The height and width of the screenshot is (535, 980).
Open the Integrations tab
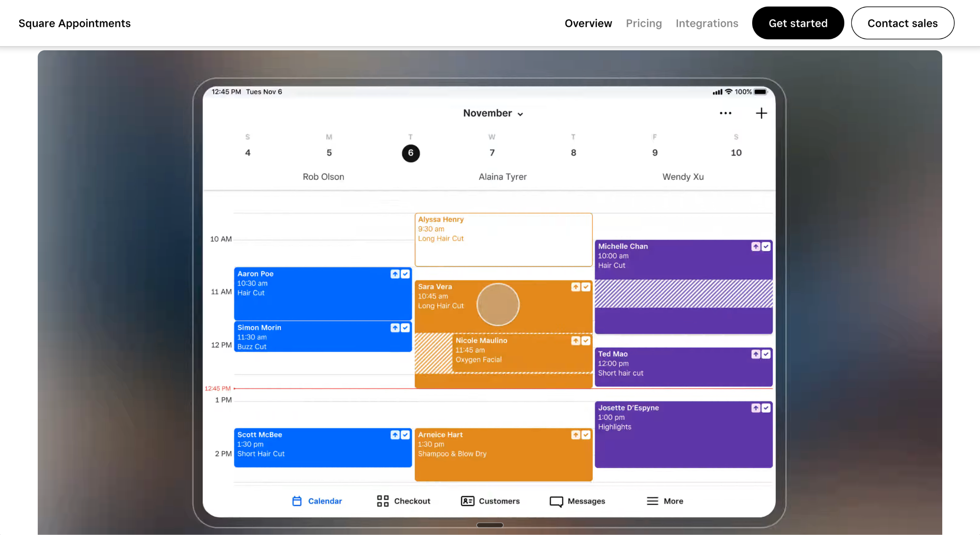707,23
